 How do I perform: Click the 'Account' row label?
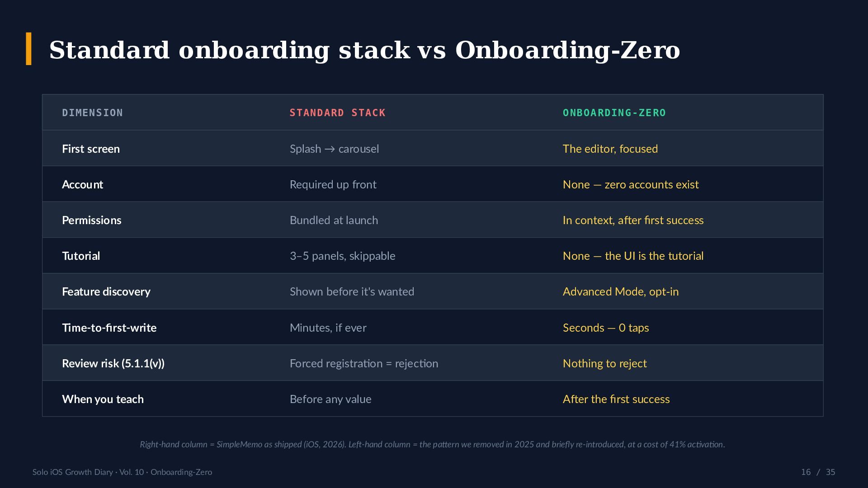pos(82,184)
